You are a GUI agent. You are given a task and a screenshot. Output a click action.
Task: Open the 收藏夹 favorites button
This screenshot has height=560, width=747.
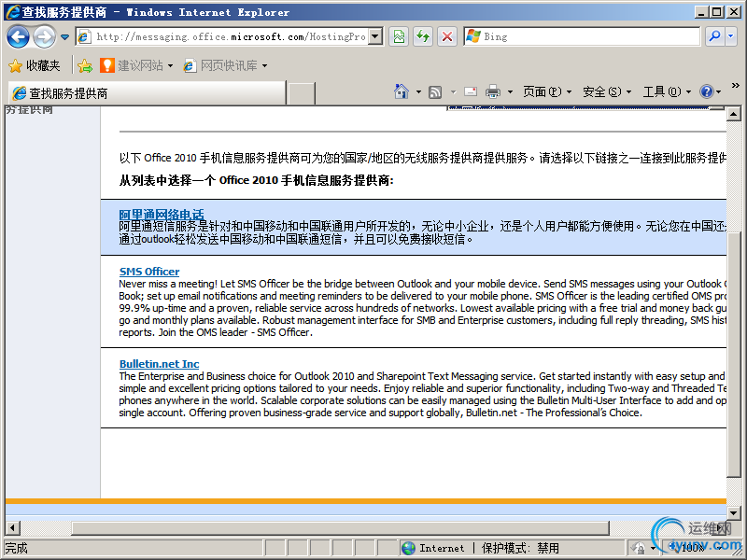click(x=35, y=65)
